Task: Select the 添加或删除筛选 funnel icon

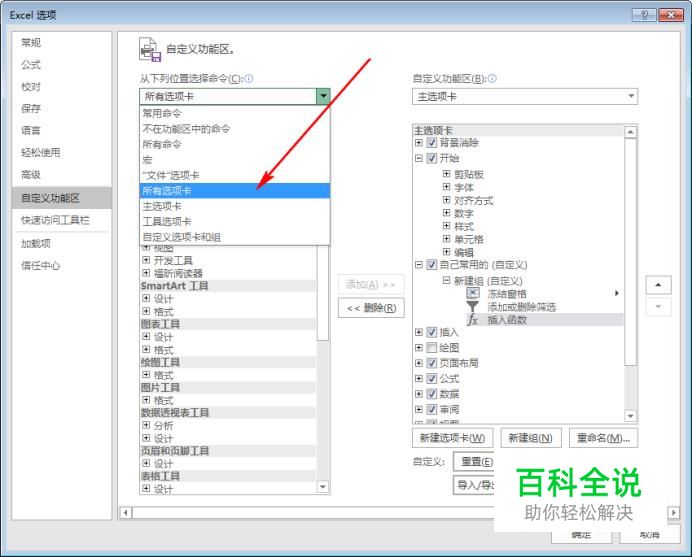Action: coord(473,306)
